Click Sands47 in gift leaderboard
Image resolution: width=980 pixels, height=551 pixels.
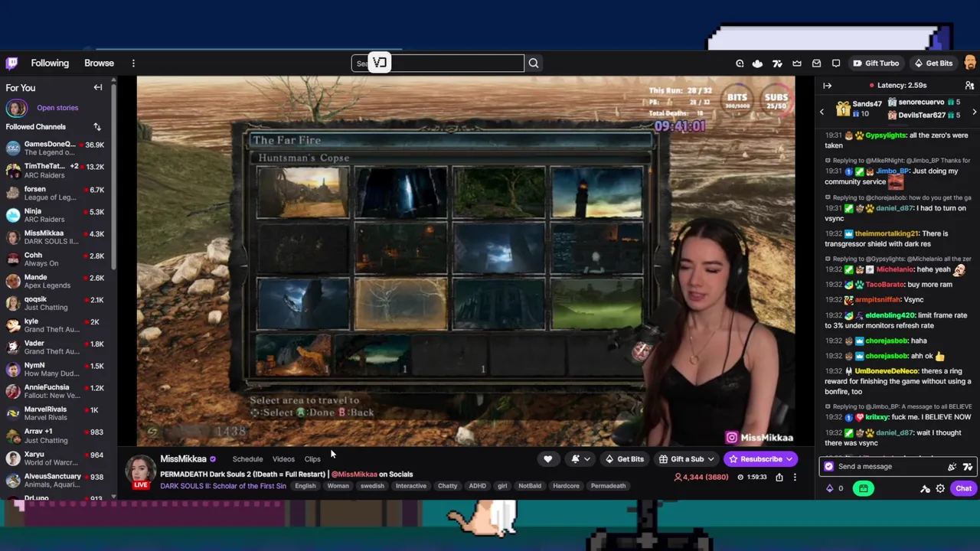[867, 103]
